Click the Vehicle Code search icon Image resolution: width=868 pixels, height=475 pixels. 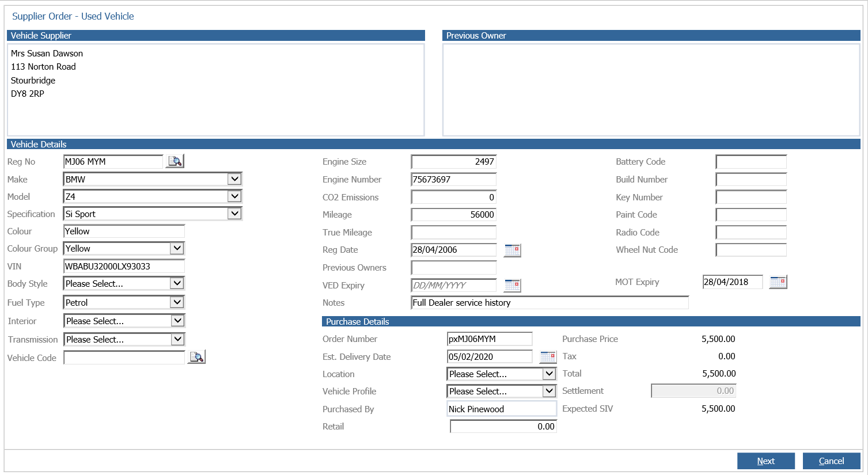pos(196,358)
